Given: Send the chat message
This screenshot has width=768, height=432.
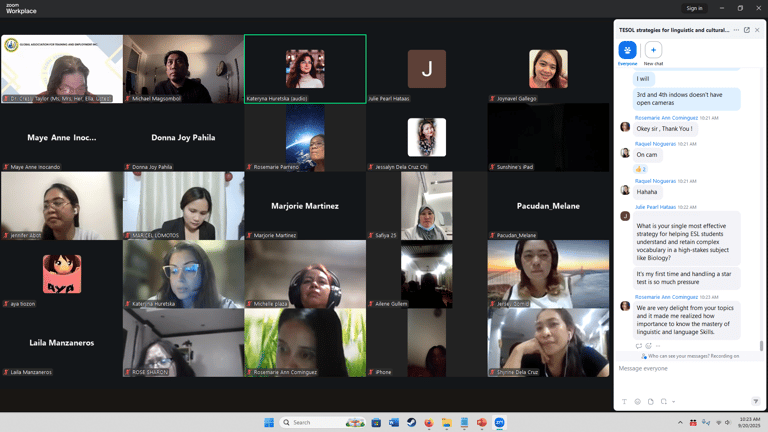Looking at the screenshot, I should (x=756, y=401).
